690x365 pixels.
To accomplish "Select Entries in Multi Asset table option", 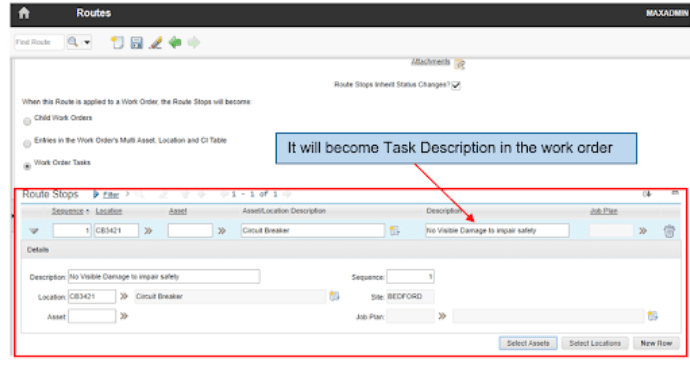I will 27,144.
